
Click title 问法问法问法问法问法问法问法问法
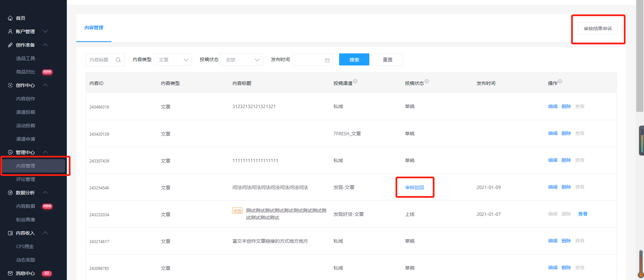[270, 187]
